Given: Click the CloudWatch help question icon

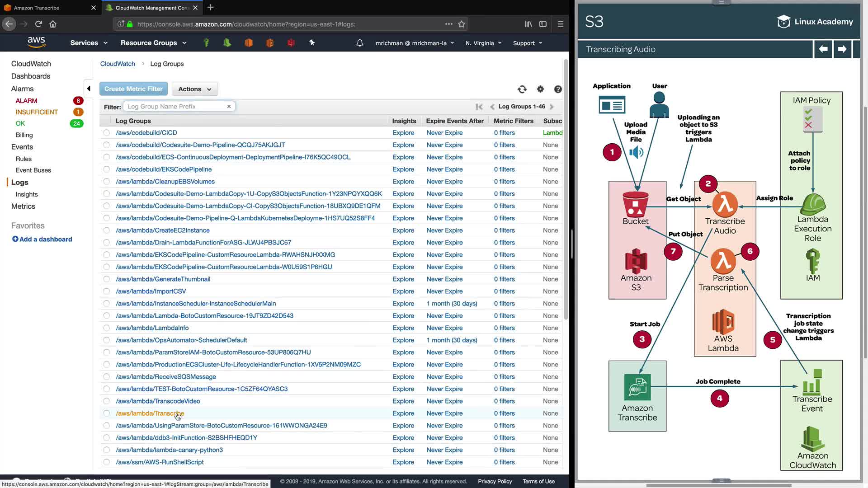Looking at the screenshot, I should click(558, 89).
